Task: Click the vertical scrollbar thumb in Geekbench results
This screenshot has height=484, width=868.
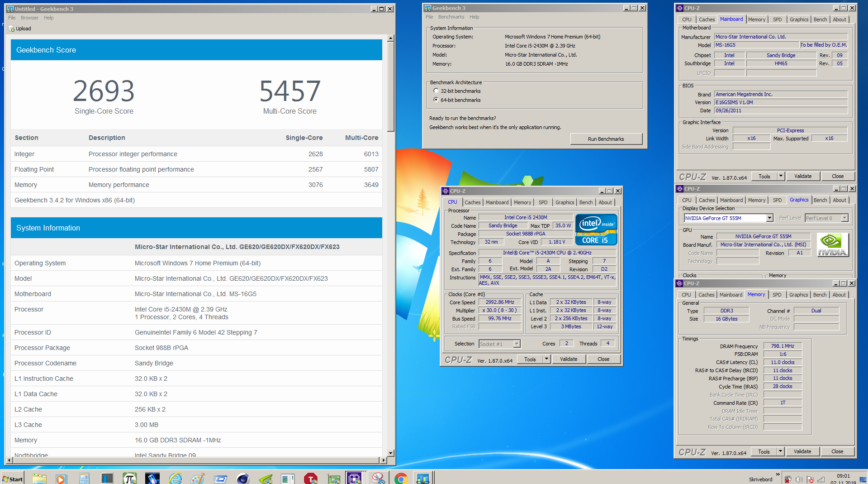Action: pos(390,87)
